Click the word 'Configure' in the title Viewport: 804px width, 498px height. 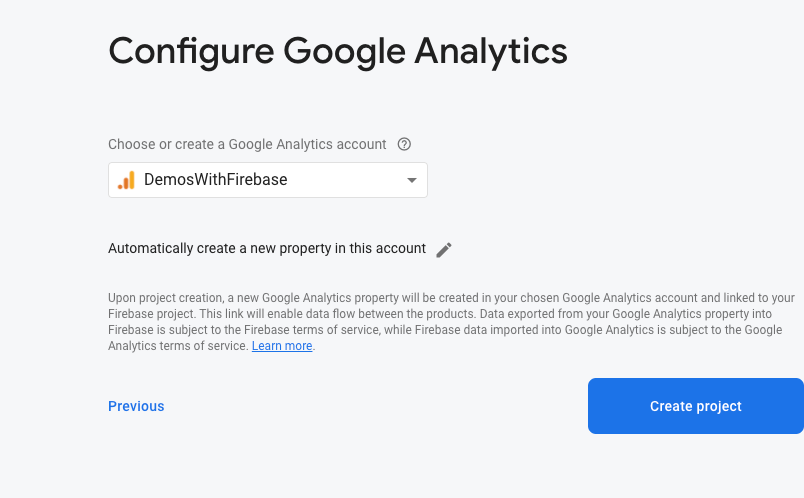[x=190, y=50]
